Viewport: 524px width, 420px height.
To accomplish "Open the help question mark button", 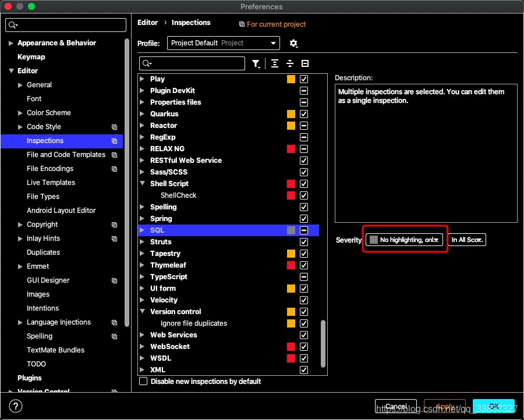I will click(x=16, y=406).
